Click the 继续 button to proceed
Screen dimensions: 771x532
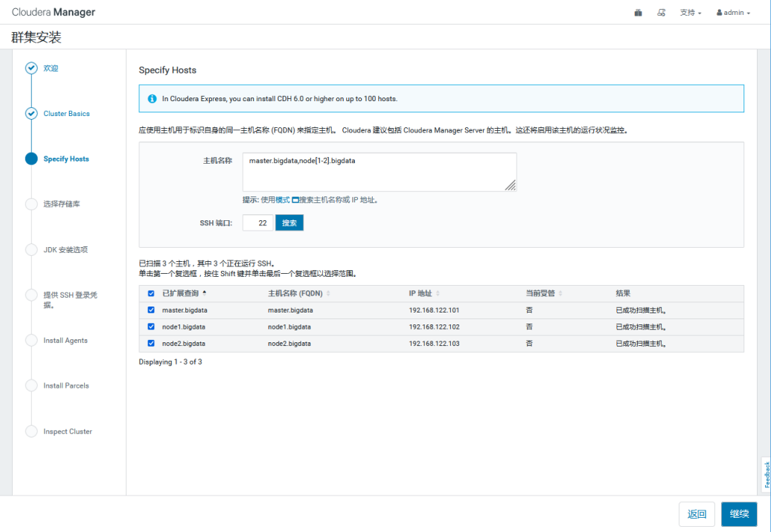click(x=739, y=513)
